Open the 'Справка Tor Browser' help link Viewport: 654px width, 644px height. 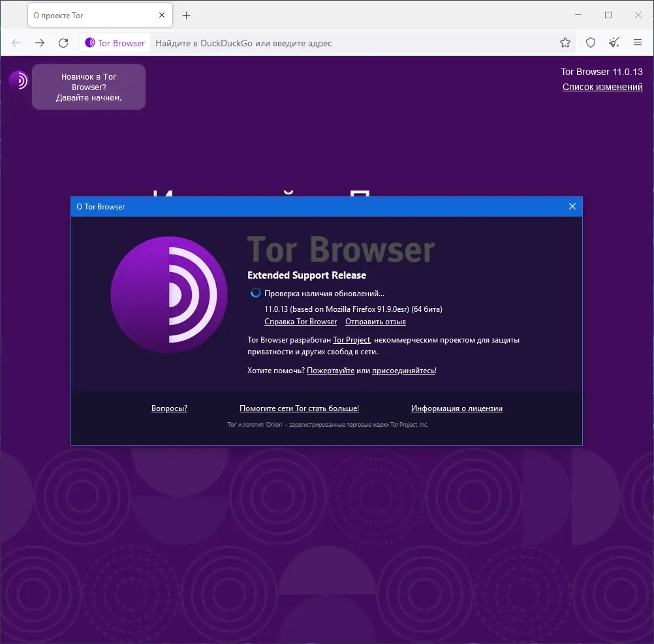(x=300, y=322)
